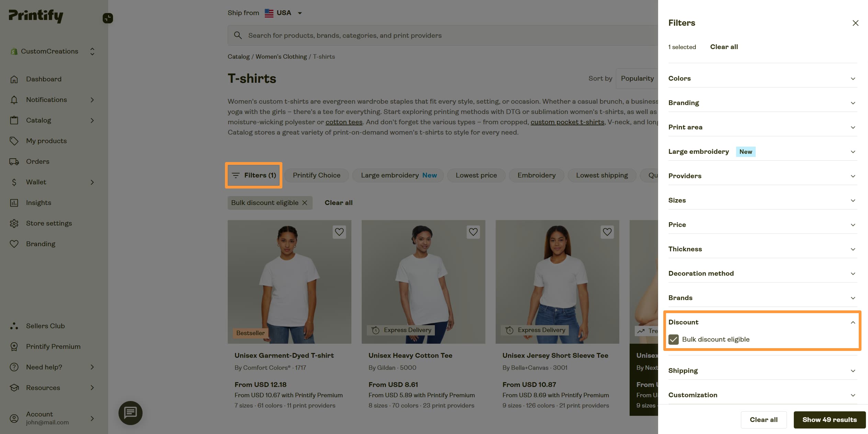
Task: Navigate to Catalog in the sidebar menu
Action: (39, 120)
